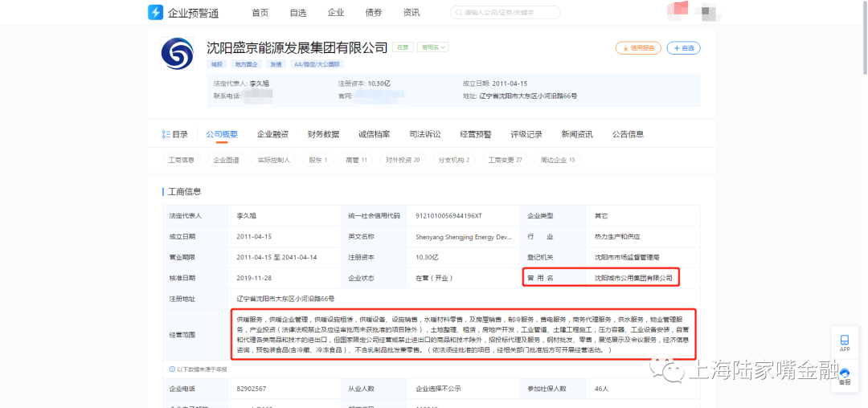The image size is (868, 408).
Task: Open the 自选 top navigation item
Action: (x=298, y=13)
